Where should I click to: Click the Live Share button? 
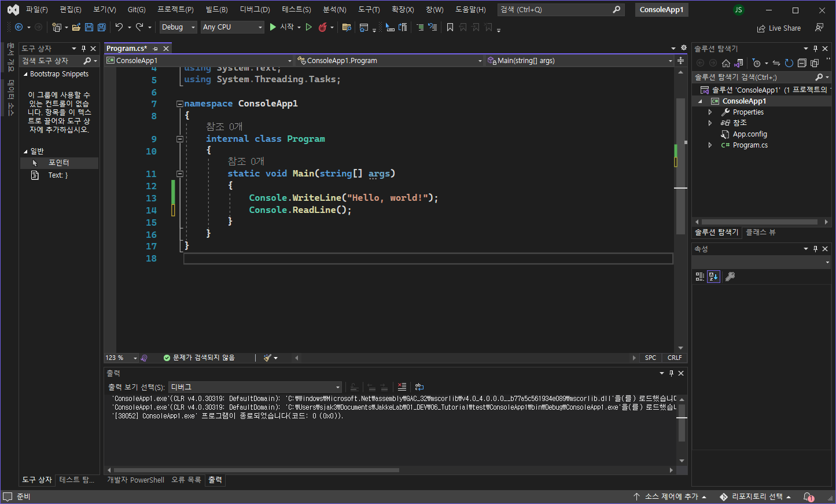(779, 28)
